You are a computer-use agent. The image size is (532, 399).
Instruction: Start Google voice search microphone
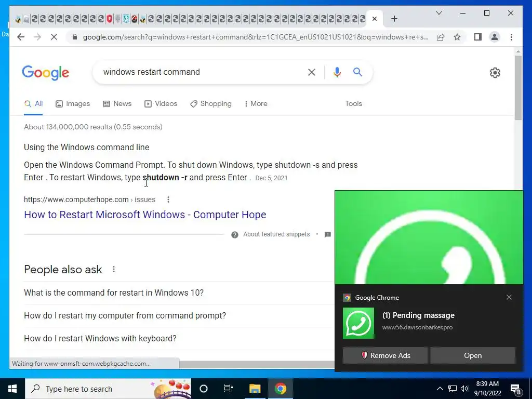tap(337, 72)
